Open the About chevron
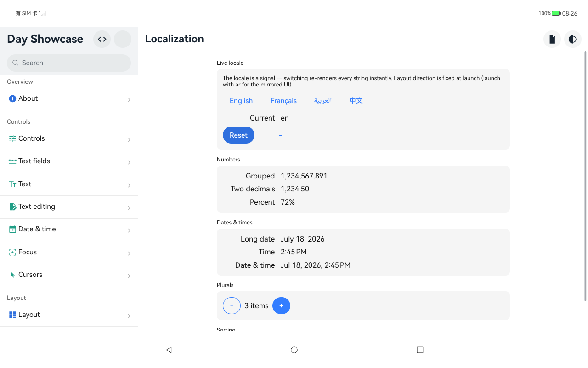 (x=129, y=100)
